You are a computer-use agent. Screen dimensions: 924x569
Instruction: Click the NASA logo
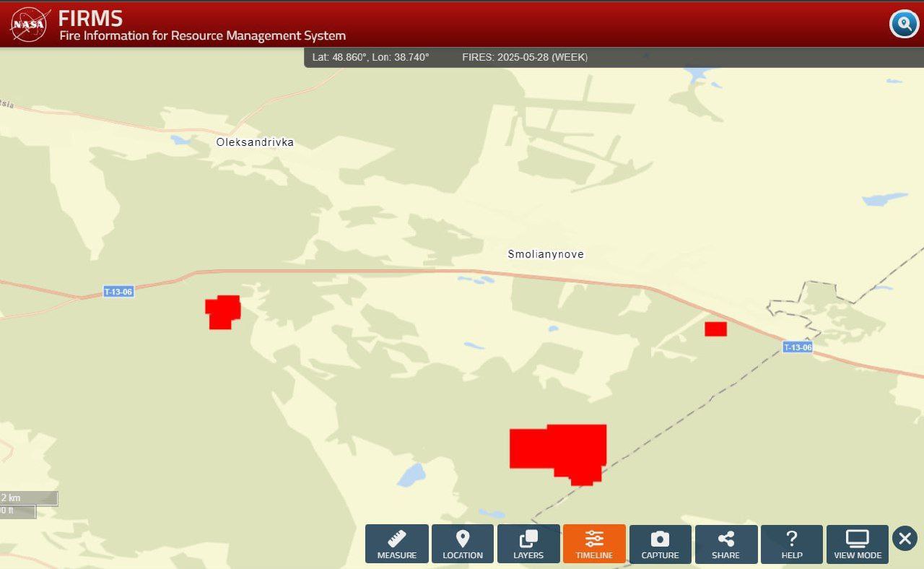30,24
